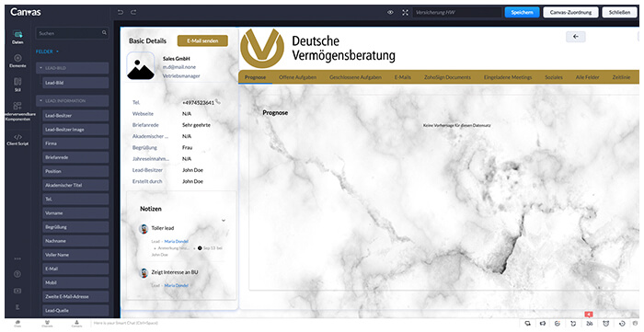Switch to the Eingeladene Meetings tab
This screenshot has height=332, width=644.
[508, 77]
